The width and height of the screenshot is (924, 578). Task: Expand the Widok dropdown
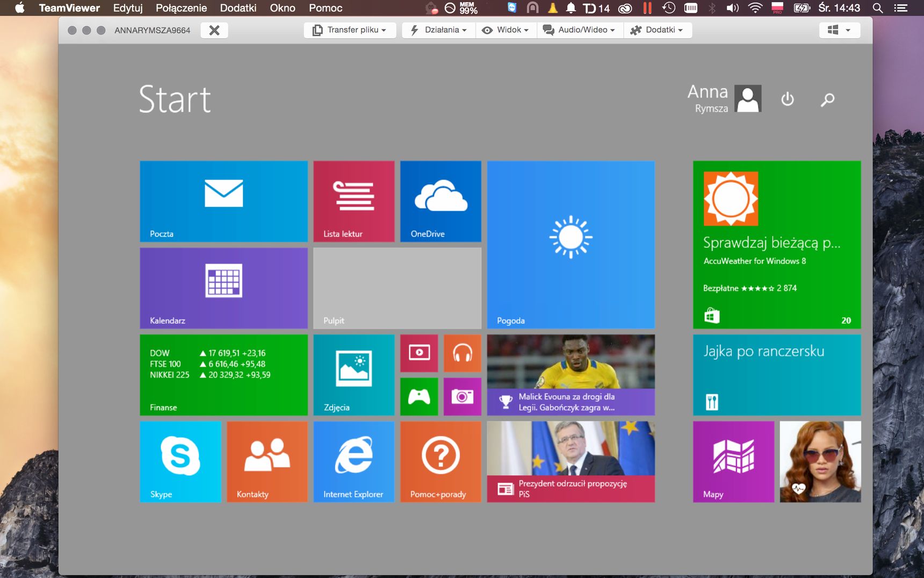[x=506, y=30]
